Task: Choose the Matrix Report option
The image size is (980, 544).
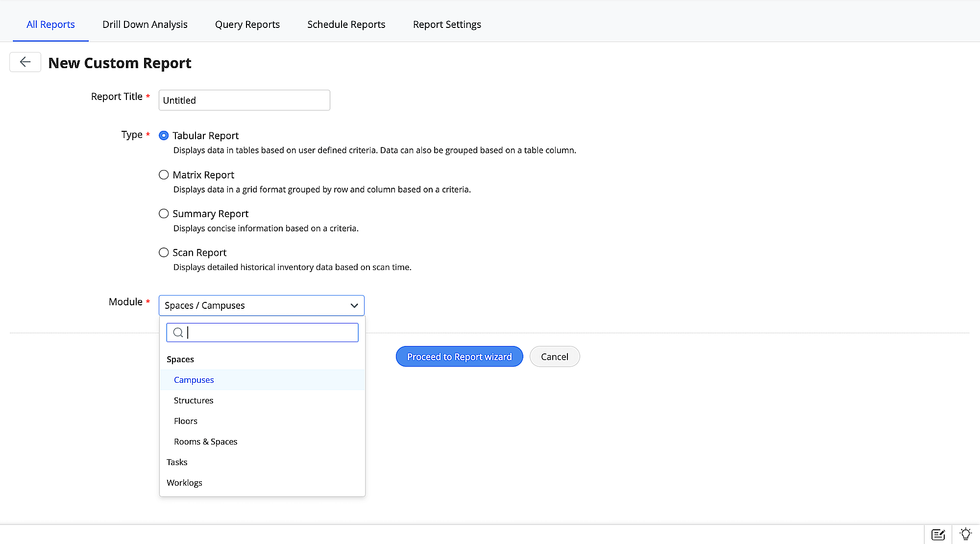Action: (x=164, y=175)
